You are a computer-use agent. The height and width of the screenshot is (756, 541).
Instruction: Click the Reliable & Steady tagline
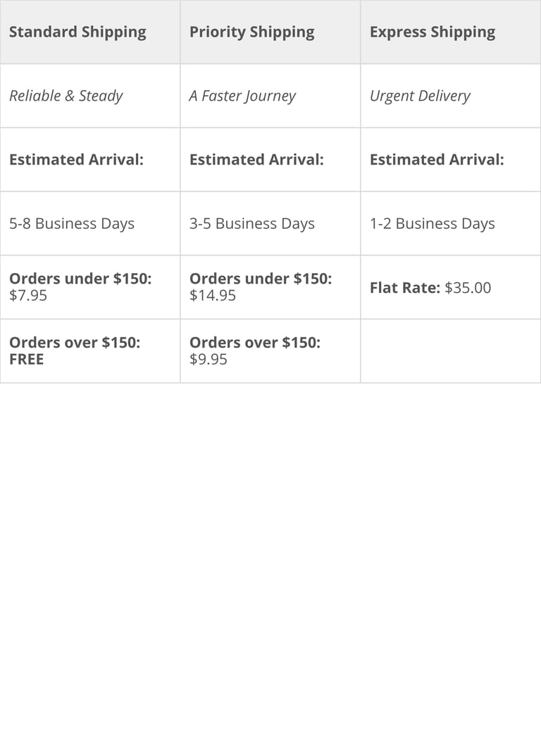pyautogui.click(x=66, y=96)
